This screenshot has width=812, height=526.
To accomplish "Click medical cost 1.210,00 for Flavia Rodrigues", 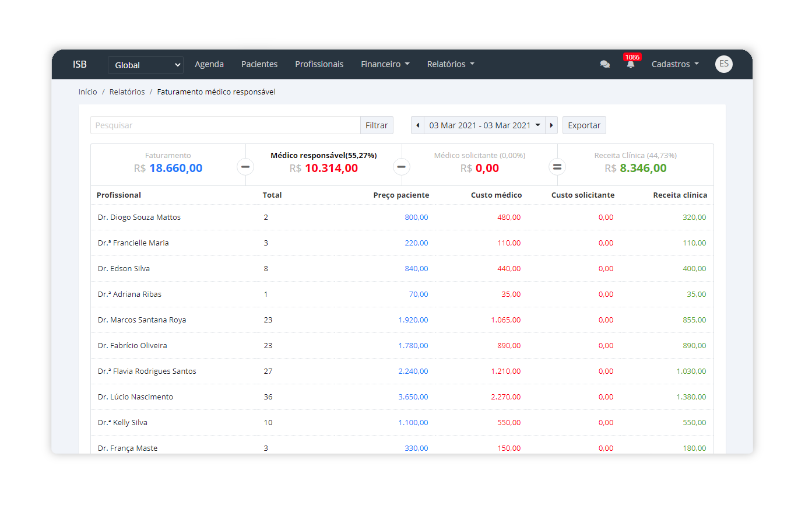I will pos(506,371).
